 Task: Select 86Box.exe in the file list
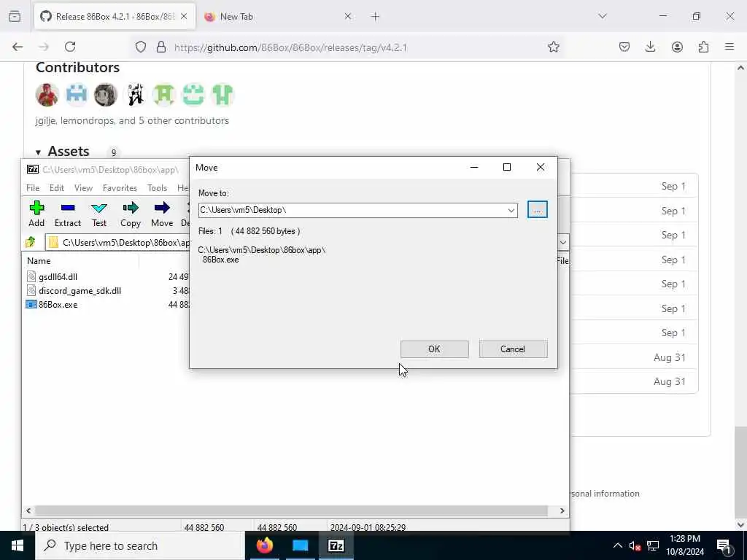[x=58, y=305]
